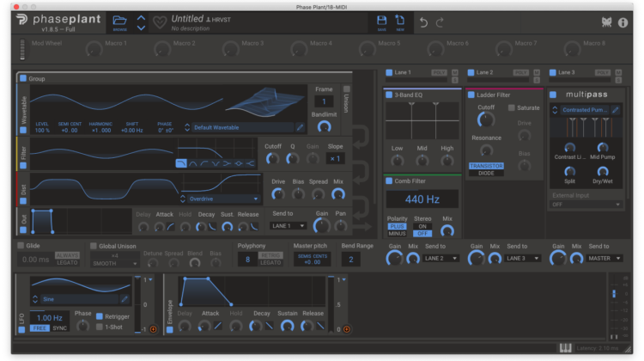Solo Lane 1 with S button
Viewport: 644px width, 361px height.
click(454, 80)
